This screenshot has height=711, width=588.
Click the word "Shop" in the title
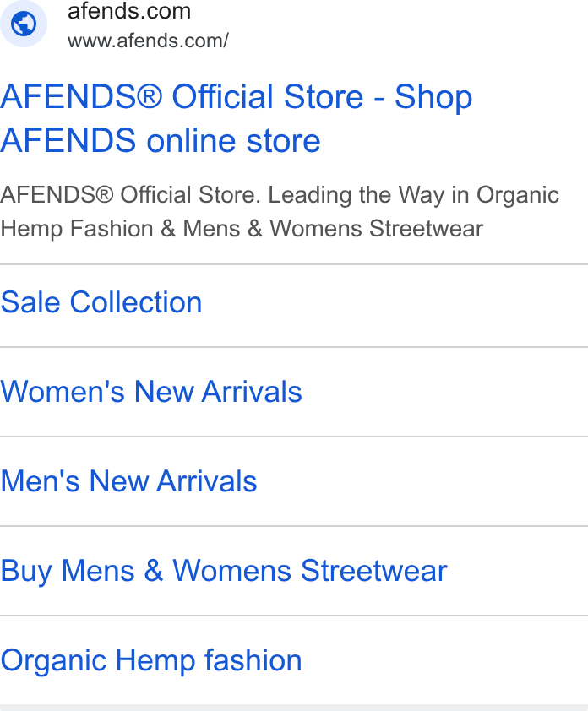click(433, 97)
